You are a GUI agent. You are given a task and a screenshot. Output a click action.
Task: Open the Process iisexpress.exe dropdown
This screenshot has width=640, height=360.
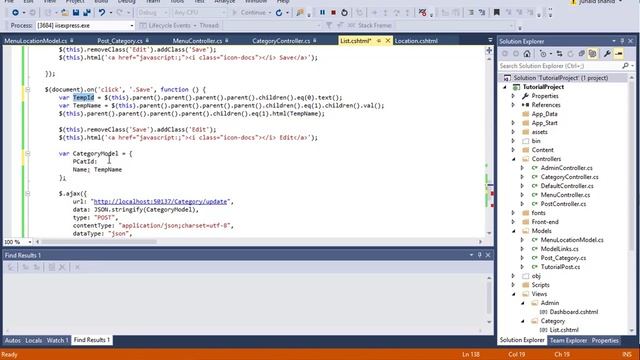click(x=132, y=25)
